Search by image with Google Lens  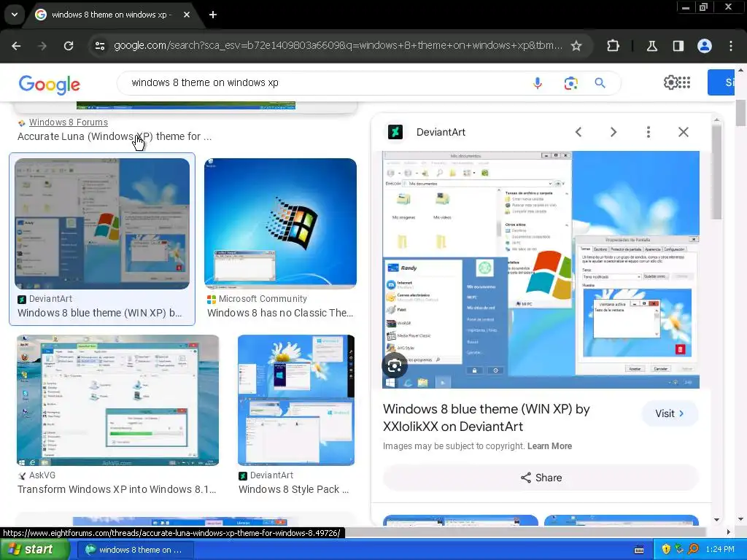point(570,83)
